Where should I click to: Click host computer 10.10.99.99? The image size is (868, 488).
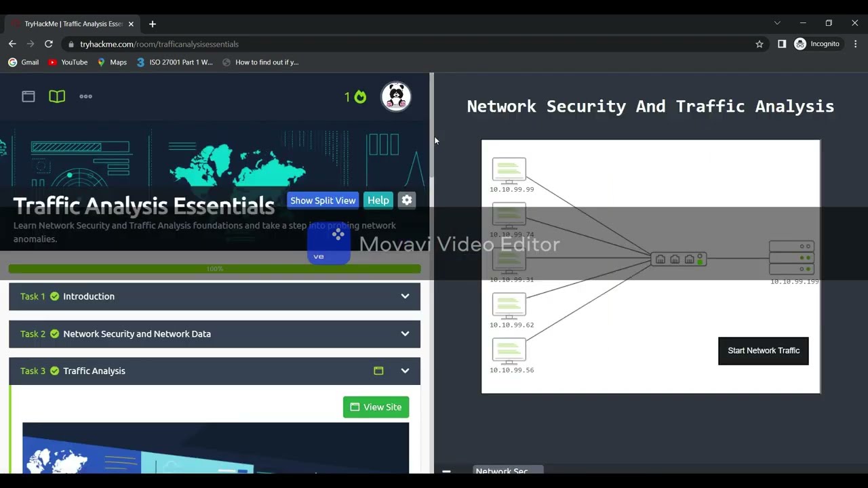(509, 170)
